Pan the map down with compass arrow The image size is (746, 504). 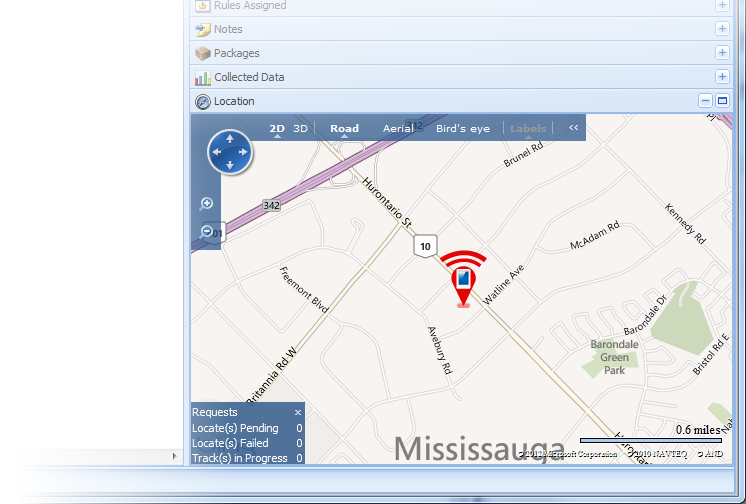pos(230,166)
